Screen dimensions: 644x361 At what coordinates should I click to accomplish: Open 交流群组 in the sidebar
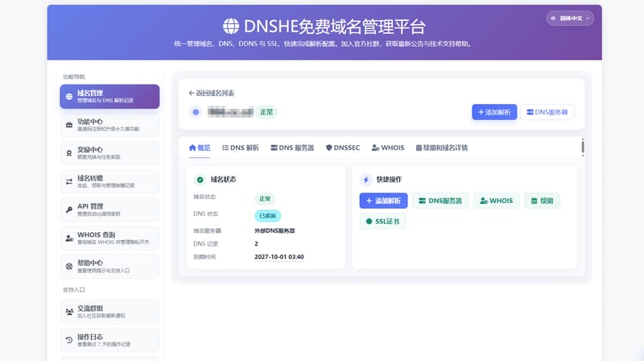pyautogui.click(x=109, y=312)
